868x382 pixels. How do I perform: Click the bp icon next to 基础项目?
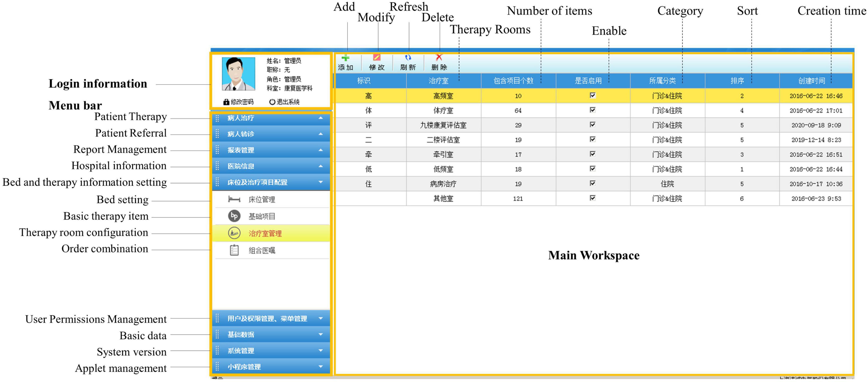click(234, 216)
